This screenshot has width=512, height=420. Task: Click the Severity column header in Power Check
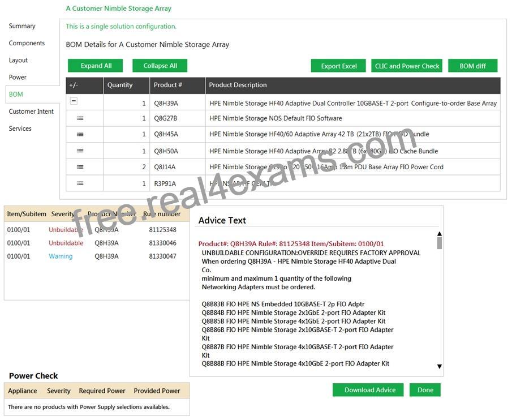(59, 391)
